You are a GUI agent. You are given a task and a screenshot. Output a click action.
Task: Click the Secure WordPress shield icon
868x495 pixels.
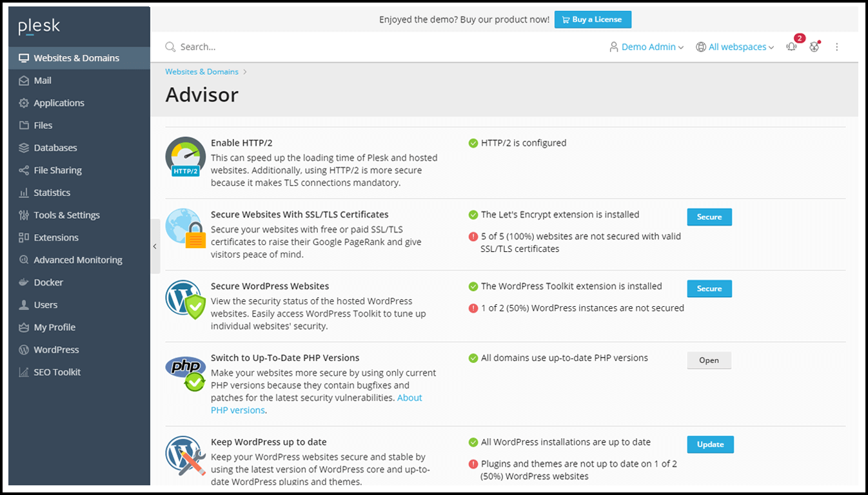point(186,300)
